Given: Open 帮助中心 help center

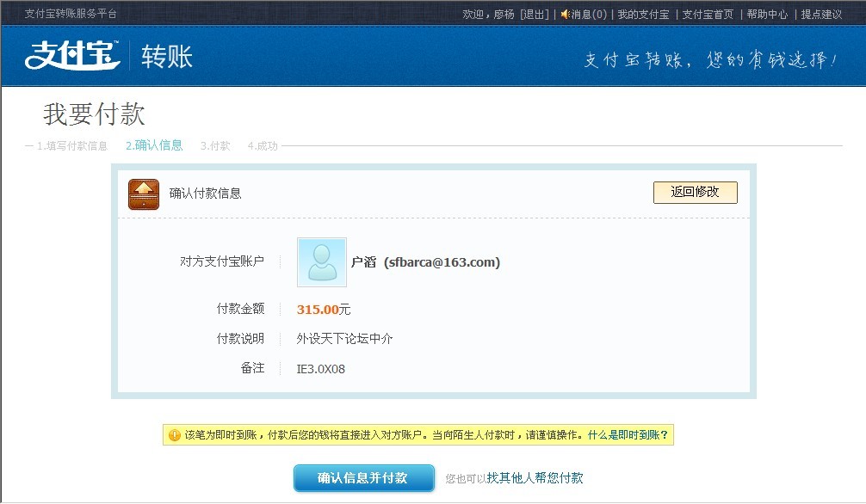Looking at the screenshot, I should tap(767, 15).
